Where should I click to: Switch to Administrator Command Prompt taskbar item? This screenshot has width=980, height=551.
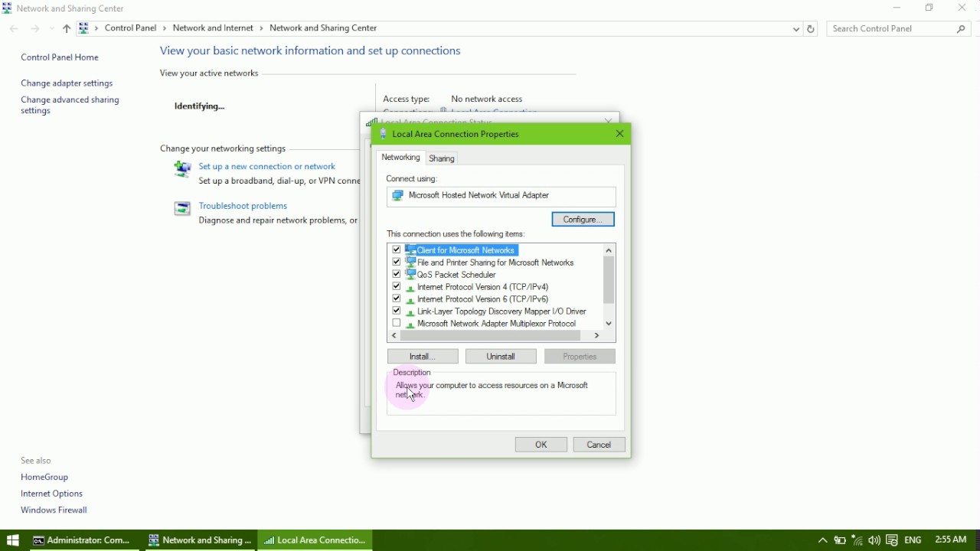coord(83,541)
